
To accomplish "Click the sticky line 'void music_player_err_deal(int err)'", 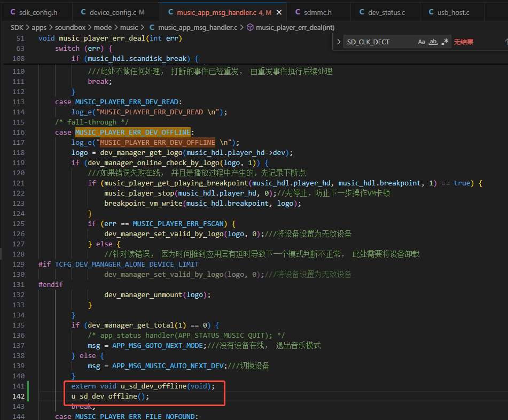I will tap(110, 38).
